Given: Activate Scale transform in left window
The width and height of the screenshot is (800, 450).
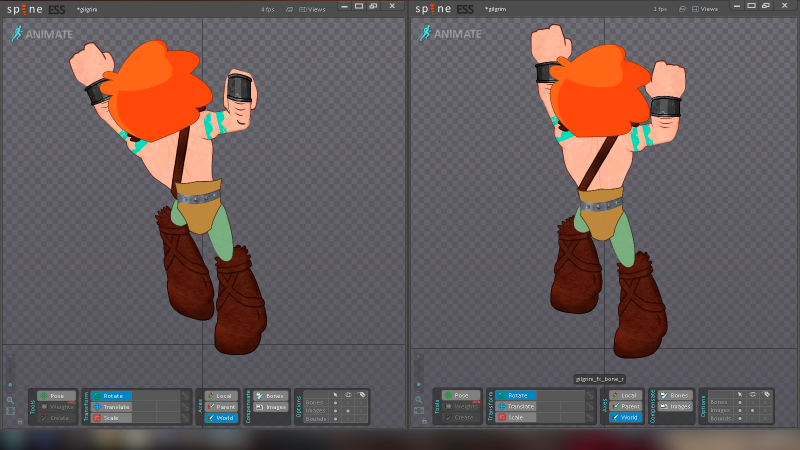Looking at the screenshot, I should click(111, 418).
